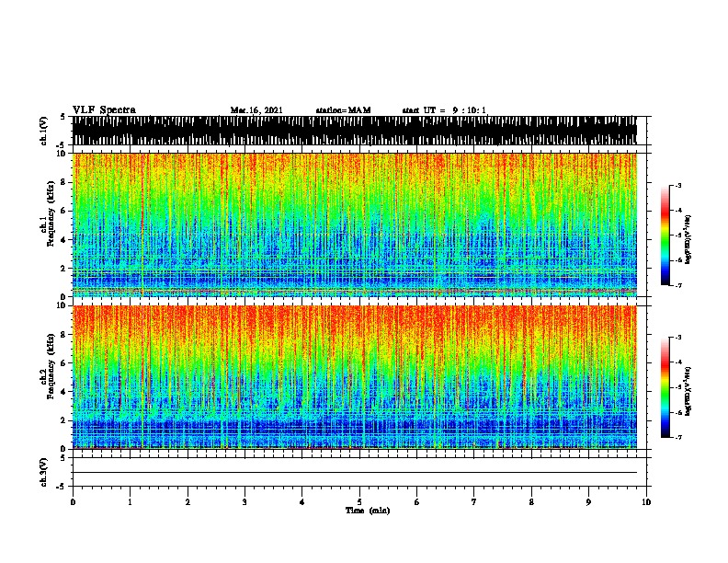Click the ch.2 colorbar log(PSD) unit label
This screenshot has height=563, width=728.
688,391
